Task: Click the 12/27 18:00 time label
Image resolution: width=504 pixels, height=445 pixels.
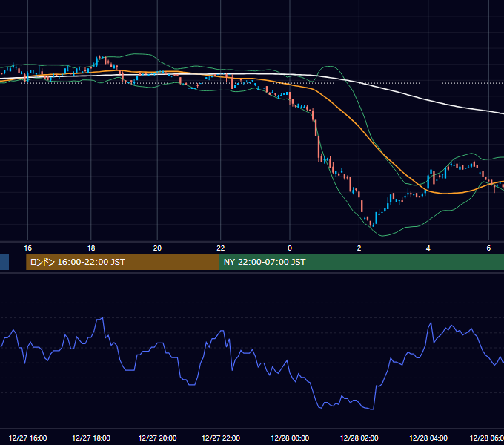Action: 91,438
